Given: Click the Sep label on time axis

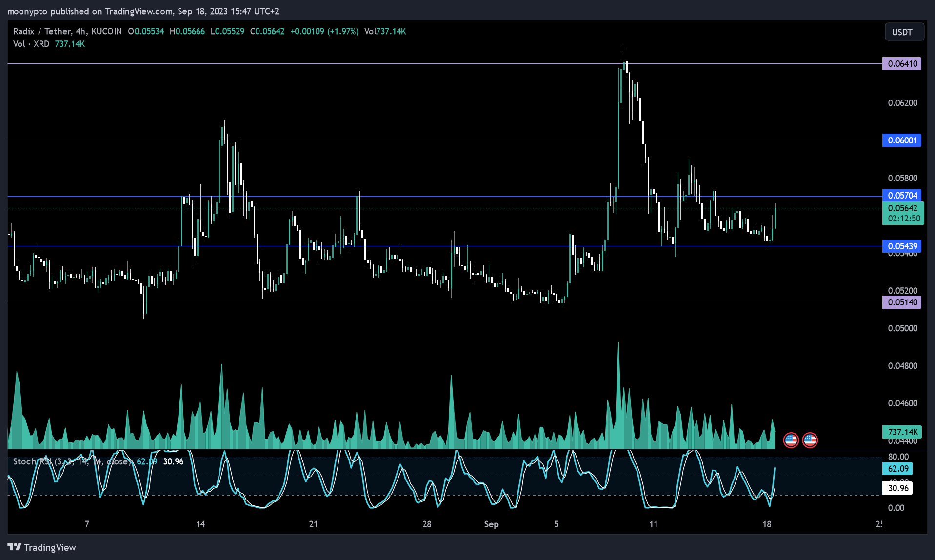Looking at the screenshot, I should tap(491, 524).
